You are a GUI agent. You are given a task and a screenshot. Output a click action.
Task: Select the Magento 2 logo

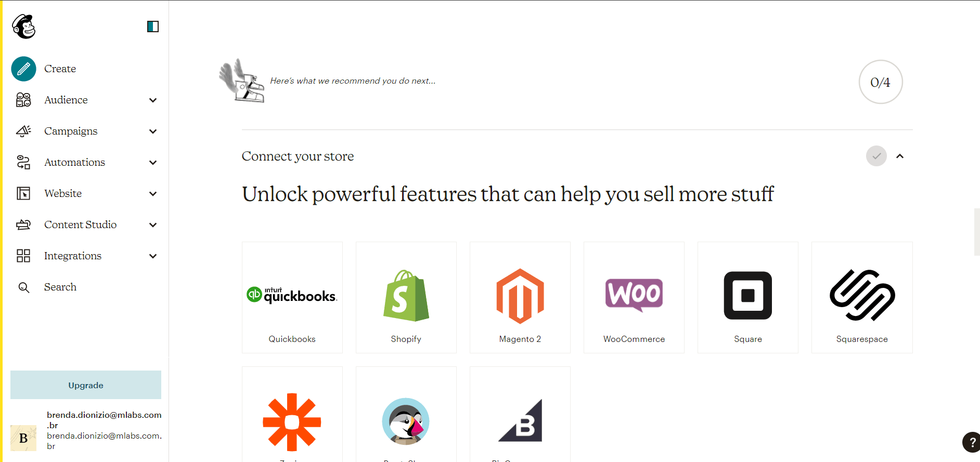pos(520,296)
